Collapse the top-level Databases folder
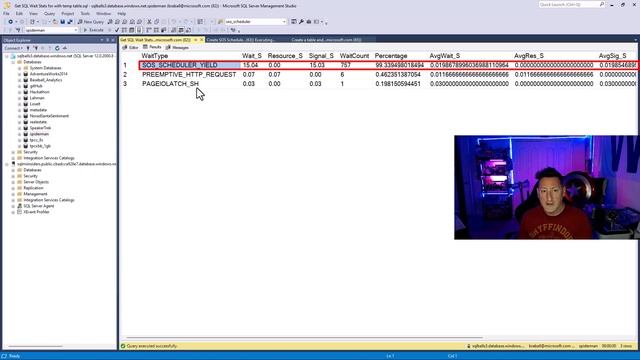The image size is (640, 360). [x=13, y=62]
